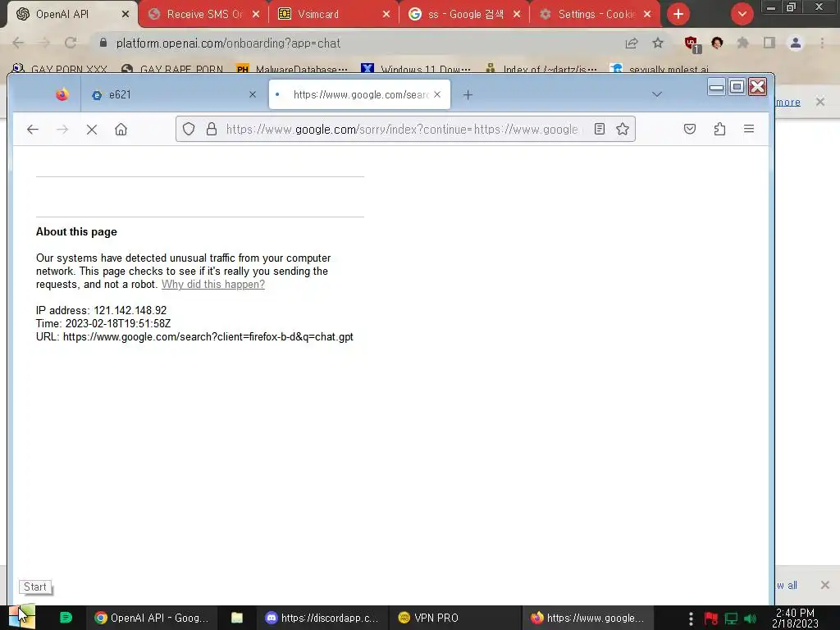Bookmark page with Chrome star icon

(658, 43)
